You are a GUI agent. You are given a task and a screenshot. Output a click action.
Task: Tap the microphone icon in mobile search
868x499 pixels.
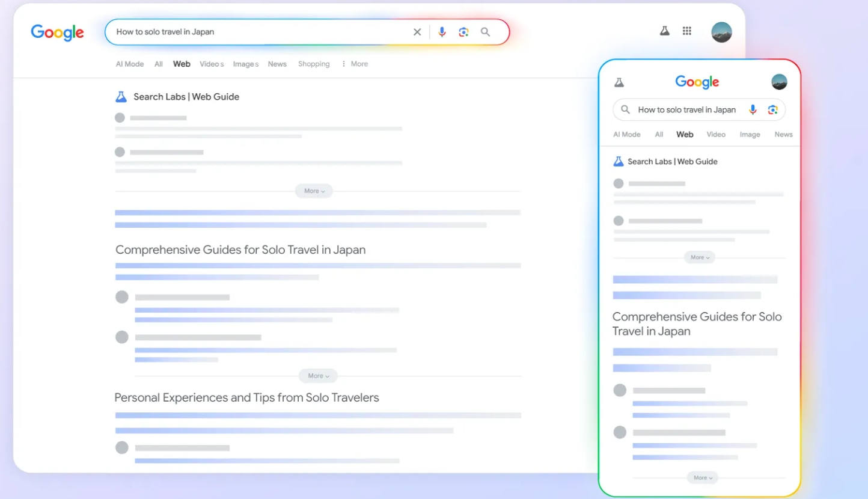point(753,109)
